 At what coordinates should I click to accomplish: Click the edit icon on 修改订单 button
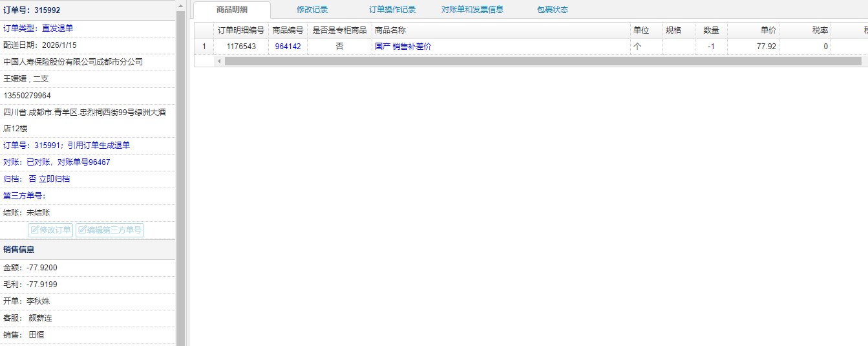(x=35, y=230)
